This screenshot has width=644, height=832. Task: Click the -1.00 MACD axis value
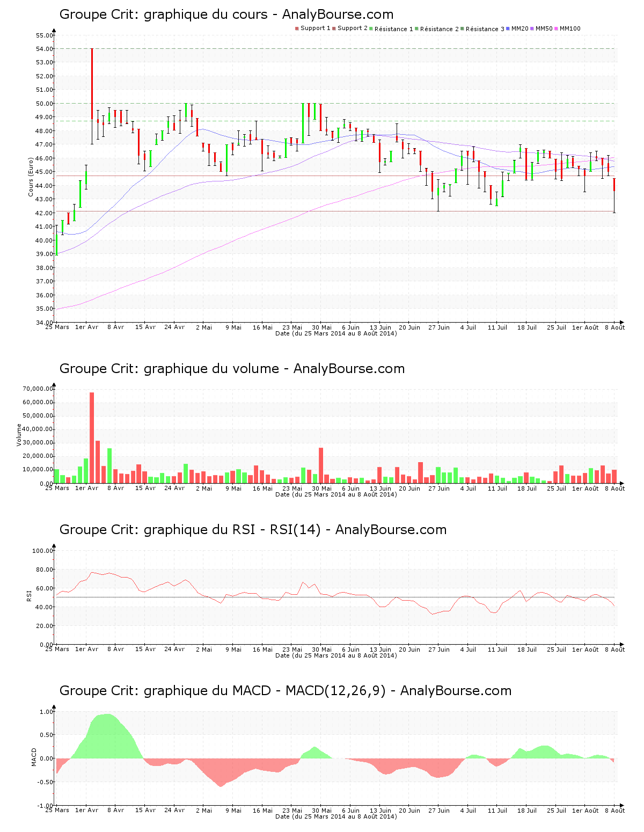click(x=45, y=806)
